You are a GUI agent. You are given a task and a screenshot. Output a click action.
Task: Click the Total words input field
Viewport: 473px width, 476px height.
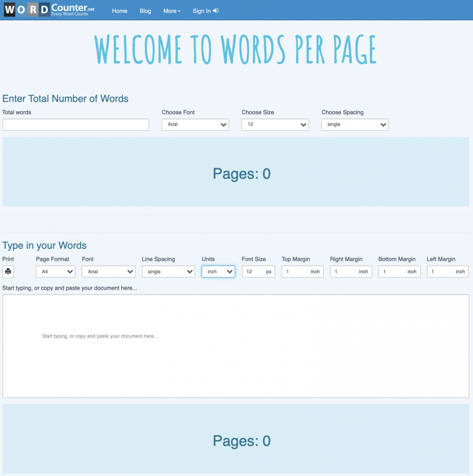pos(75,125)
